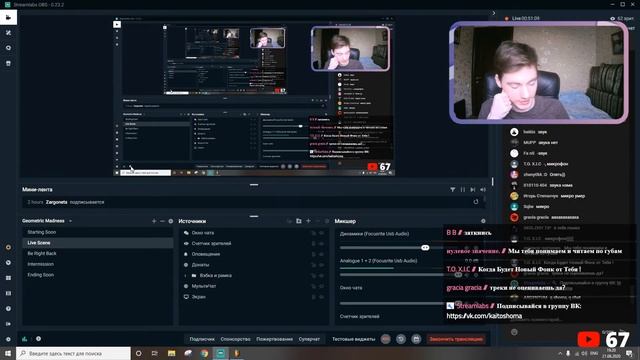
Task: Switch to the Intermission scene
Action: (98, 264)
